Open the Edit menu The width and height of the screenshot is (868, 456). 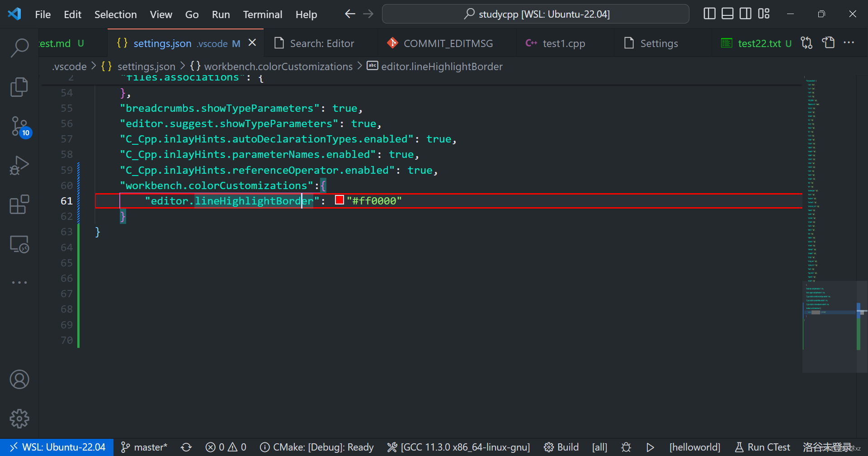(72, 14)
